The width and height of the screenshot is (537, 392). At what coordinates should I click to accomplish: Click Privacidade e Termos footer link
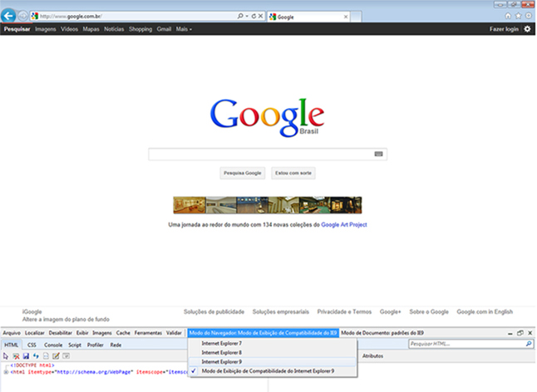click(344, 311)
